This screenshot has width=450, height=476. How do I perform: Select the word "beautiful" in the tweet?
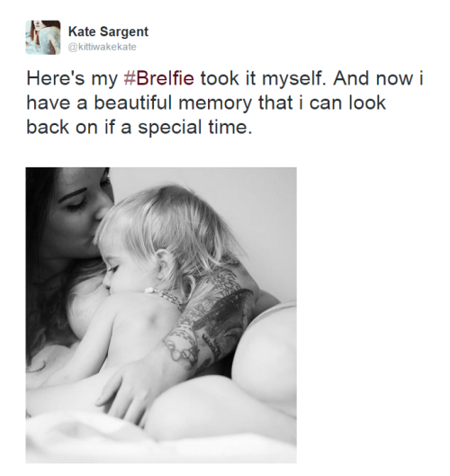pyautogui.click(x=133, y=103)
